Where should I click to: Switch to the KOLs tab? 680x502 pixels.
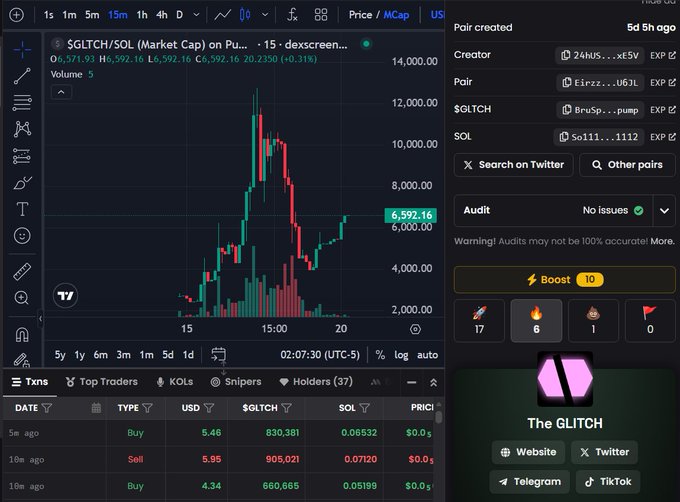(175, 382)
